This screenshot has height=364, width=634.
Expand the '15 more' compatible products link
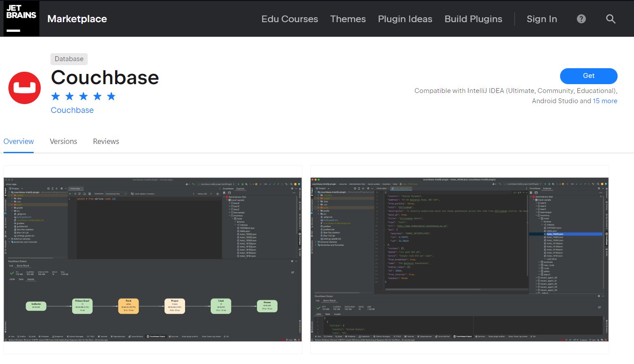[605, 101]
